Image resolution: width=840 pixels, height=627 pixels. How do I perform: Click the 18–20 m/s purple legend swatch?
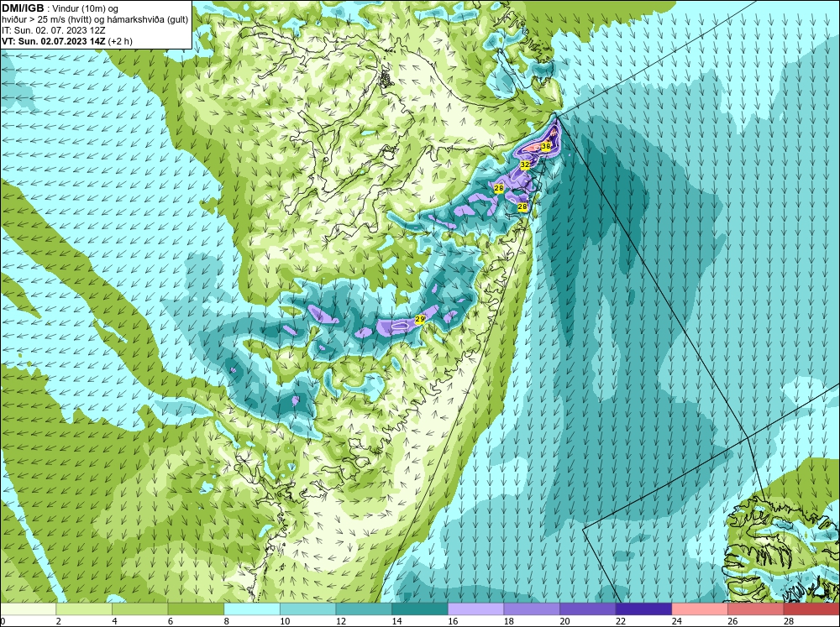click(532, 609)
